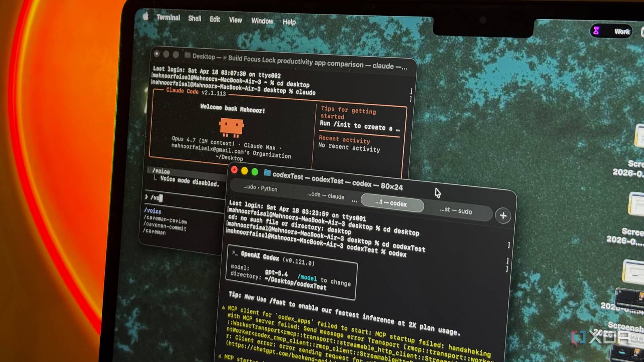Select the active '…t — codex' tab

(x=392, y=203)
